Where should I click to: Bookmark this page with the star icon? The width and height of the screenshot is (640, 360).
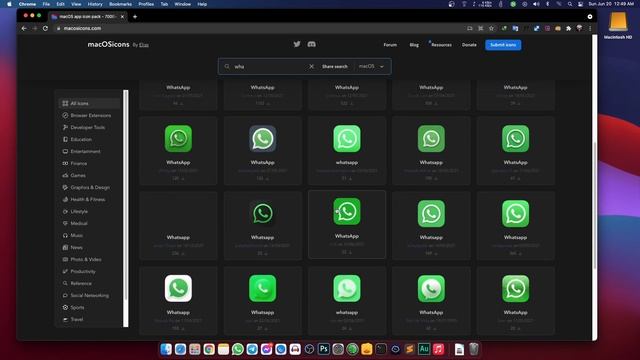tap(491, 28)
